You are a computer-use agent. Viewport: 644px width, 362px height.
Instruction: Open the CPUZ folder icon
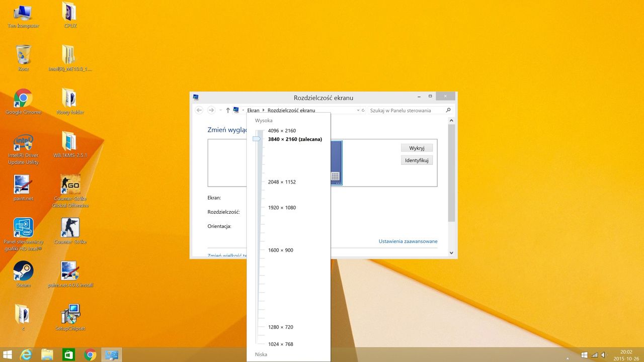[x=70, y=16]
